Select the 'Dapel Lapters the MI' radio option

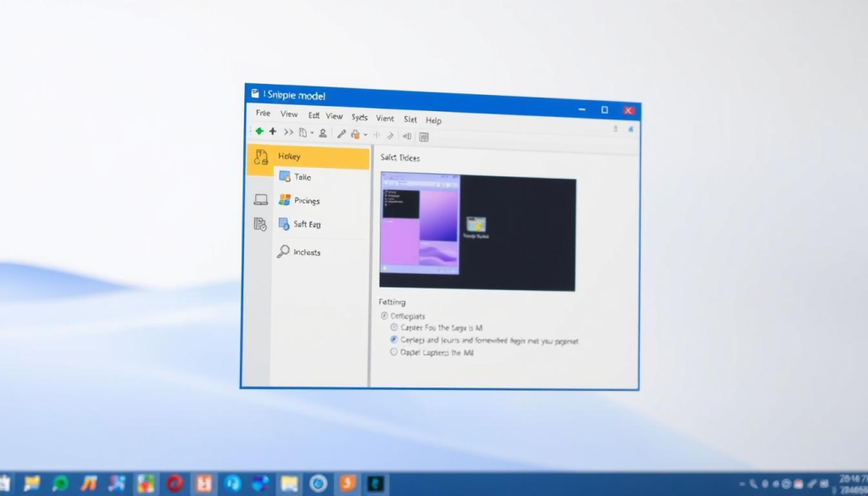coord(393,352)
